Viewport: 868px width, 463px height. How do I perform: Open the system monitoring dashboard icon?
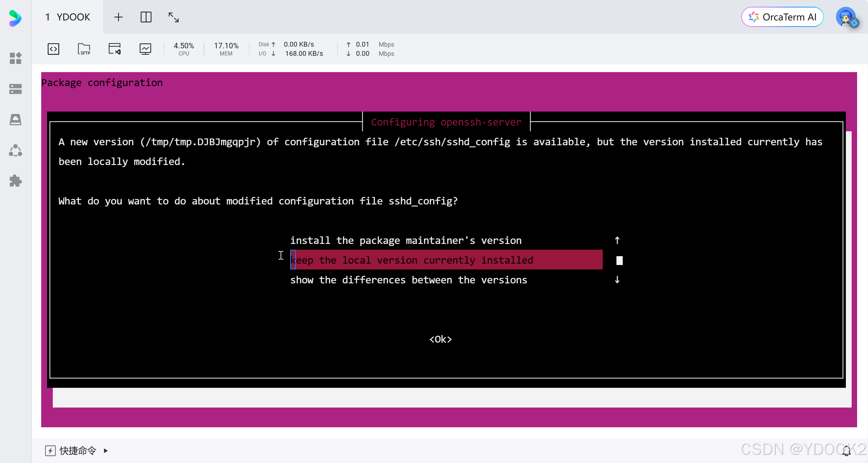click(x=145, y=49)
